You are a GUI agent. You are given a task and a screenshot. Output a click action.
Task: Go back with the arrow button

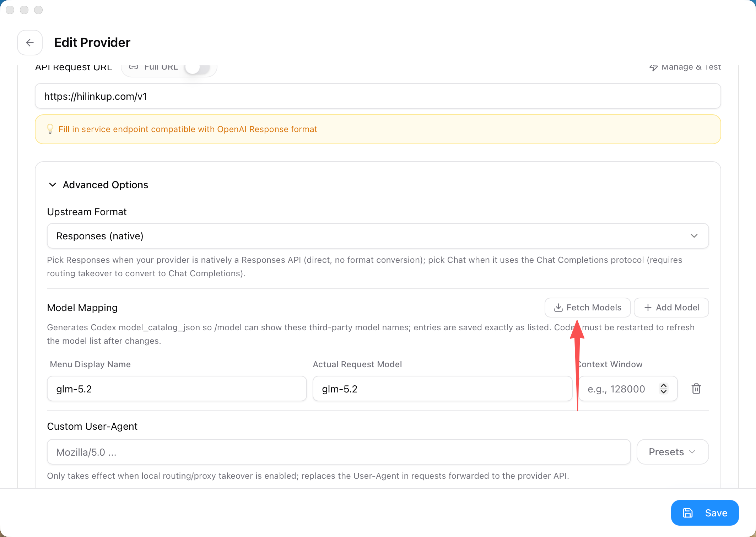pyautogui.click(x=30, y=43)
